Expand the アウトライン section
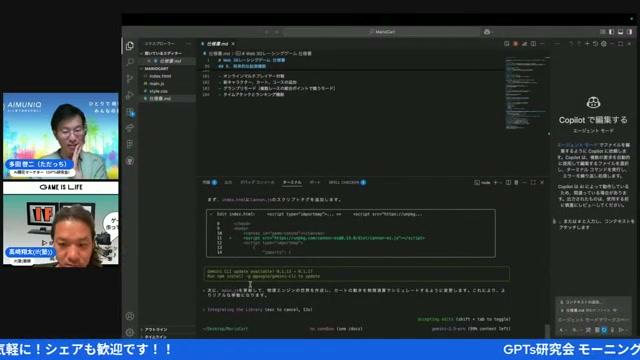 tap(167, 329)
